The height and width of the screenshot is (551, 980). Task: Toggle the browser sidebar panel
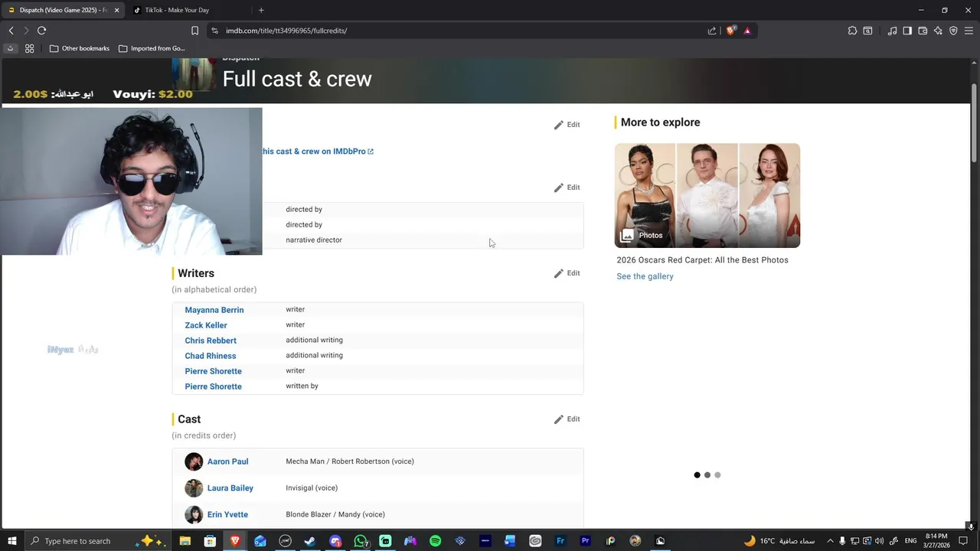[x=907, y=31]
